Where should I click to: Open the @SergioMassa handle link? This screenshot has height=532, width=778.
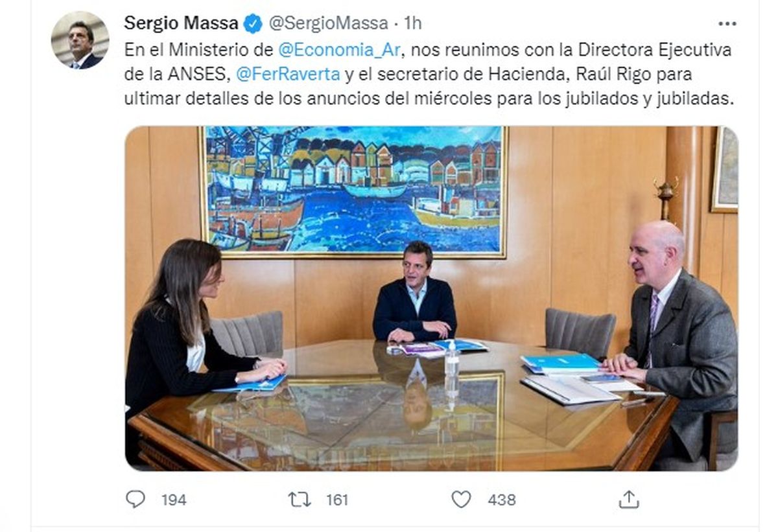327,24
